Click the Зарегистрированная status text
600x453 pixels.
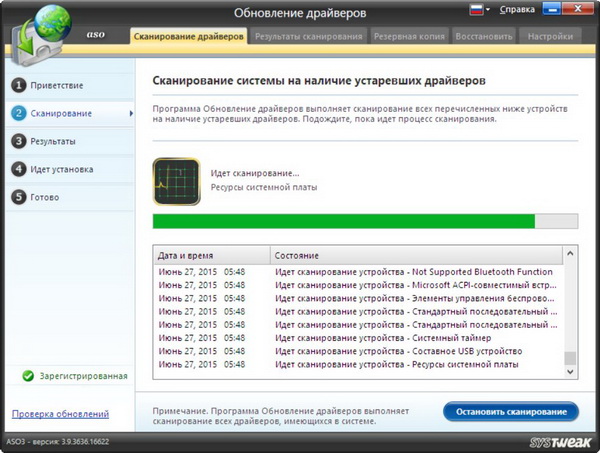tap(83, 376)
